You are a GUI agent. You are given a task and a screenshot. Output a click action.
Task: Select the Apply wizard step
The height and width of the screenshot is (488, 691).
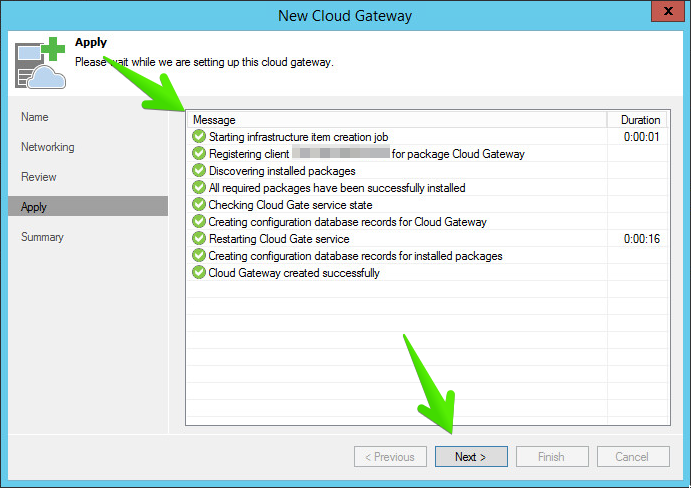coord(88,206)
